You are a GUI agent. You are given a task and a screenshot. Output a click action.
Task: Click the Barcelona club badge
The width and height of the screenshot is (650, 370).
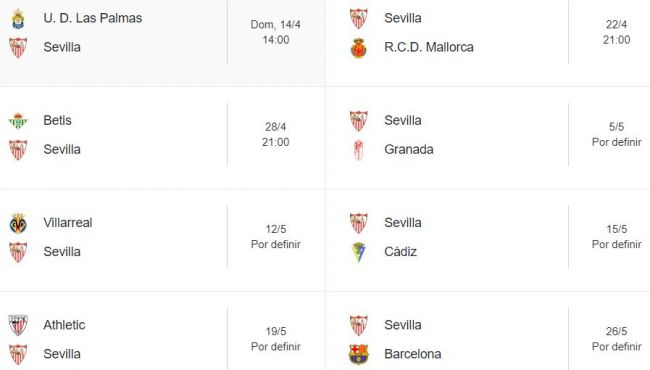coord(359,354)
